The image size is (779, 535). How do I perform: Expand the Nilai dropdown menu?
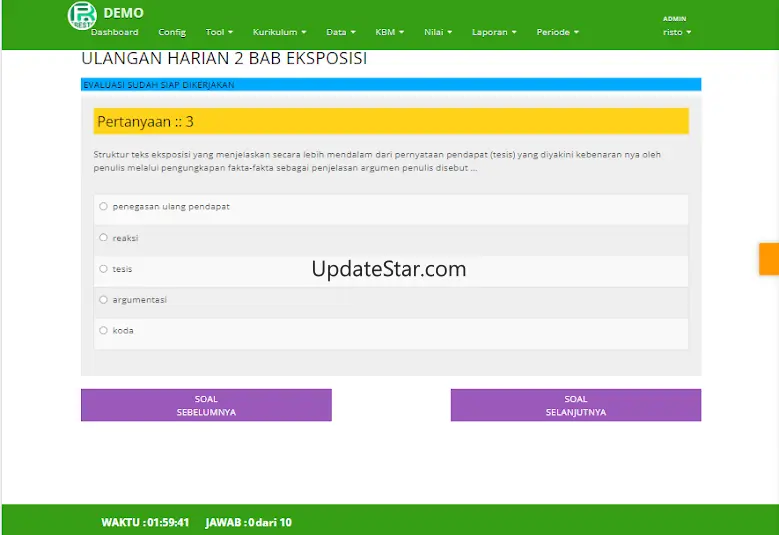point(438,32)
